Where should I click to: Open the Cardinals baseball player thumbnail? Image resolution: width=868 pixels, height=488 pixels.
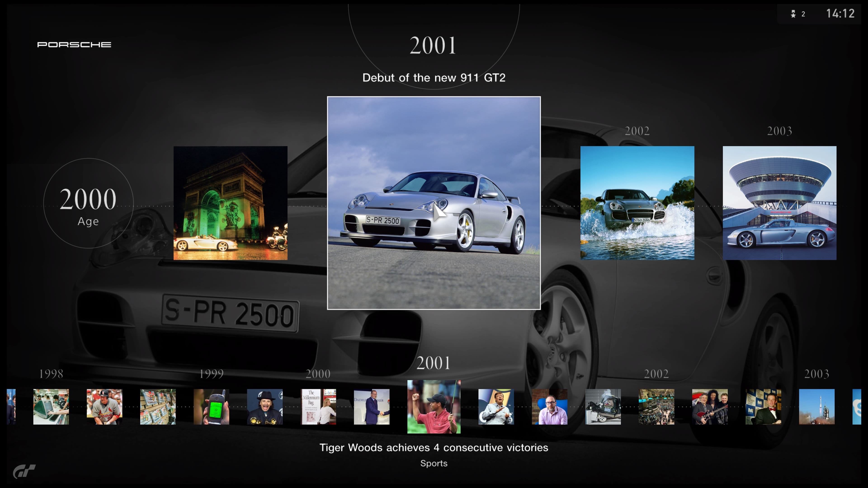[104, 407]
